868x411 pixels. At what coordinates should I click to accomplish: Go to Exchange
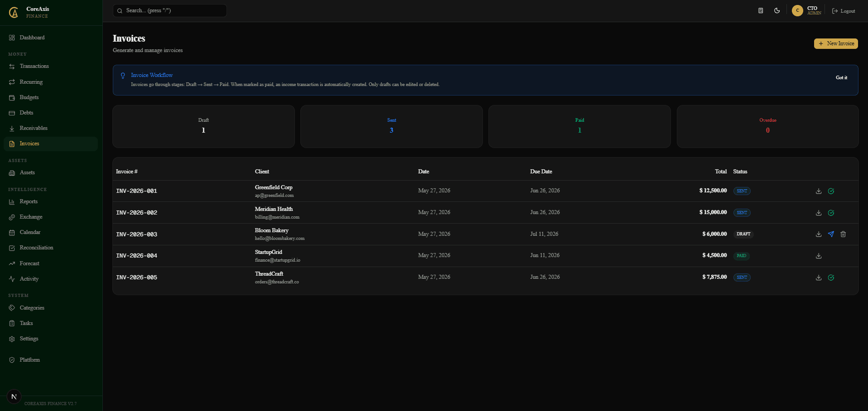coord(51,217)
